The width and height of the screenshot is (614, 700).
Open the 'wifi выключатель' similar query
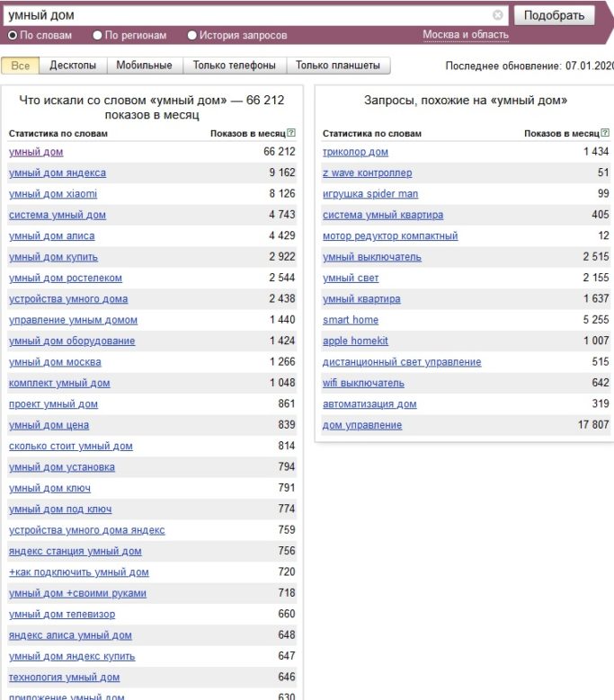tap(363, 383)
